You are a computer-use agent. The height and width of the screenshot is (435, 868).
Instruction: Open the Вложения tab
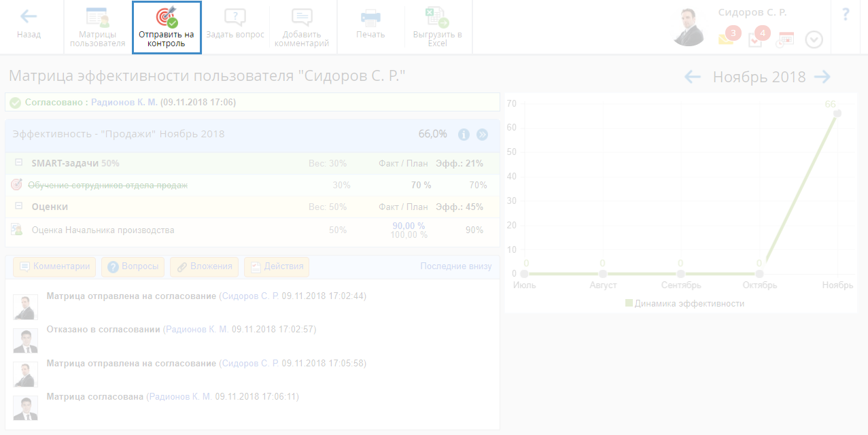point(204,266)
